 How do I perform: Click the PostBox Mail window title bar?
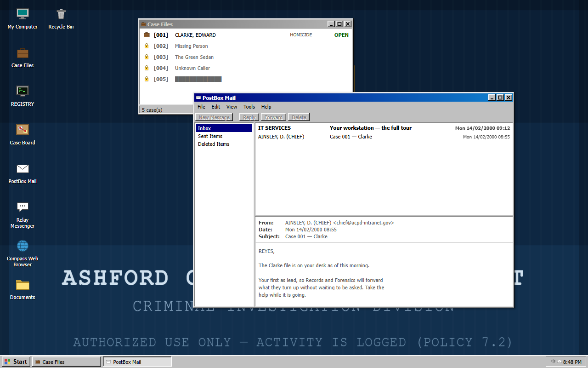tap(353, 98)
